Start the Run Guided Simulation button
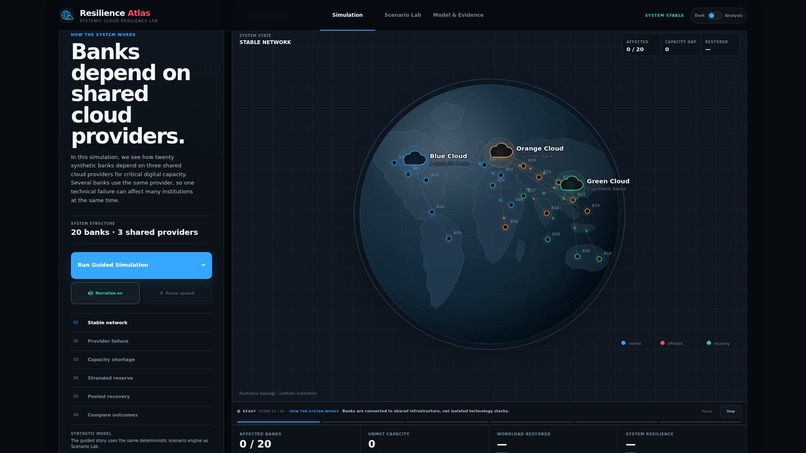The width and height of the screenshot is (806, 453). pyautogui.click(x=141, y=265)
